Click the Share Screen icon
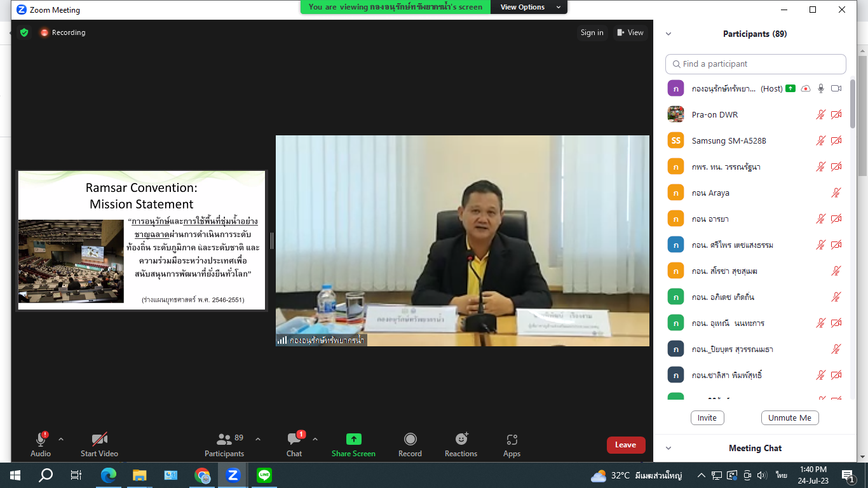This screenshot has width=868, height=488. 353,440
